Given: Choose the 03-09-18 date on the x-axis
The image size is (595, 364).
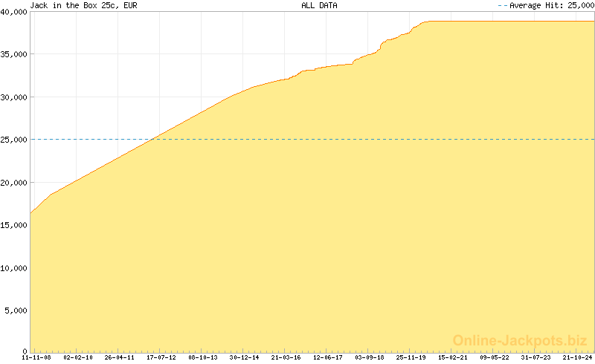Looking at the screenshot, I should [370, 357].
